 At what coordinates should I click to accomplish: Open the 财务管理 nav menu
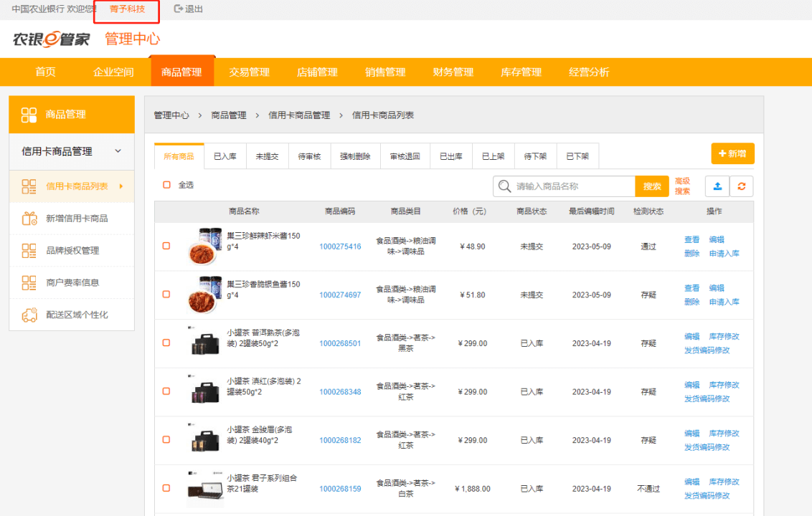coord(453,72)
